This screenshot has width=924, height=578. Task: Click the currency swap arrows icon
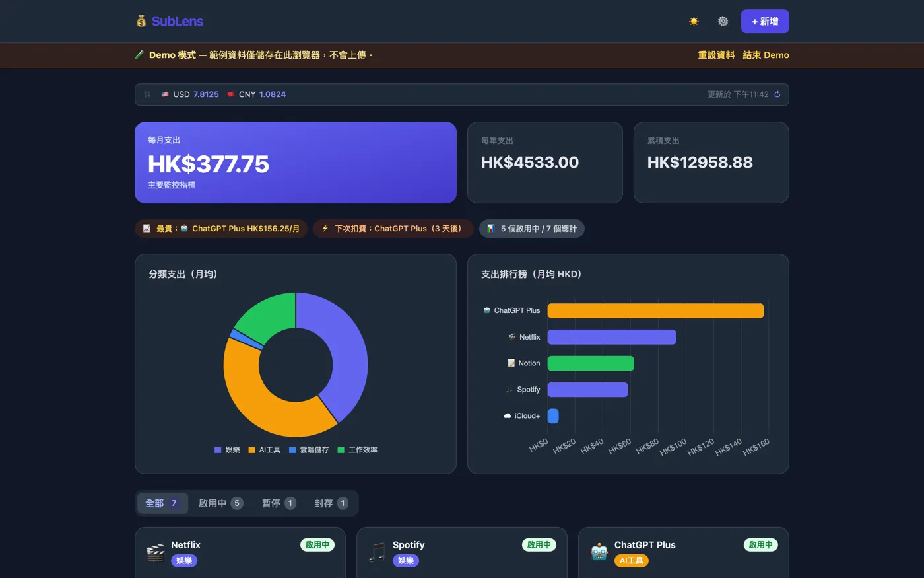[x=147, y=94]
